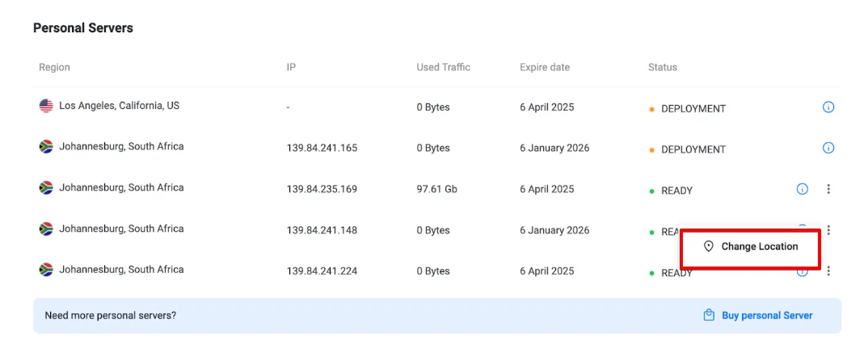The height and width of the screenshot is (357, 868).
Task: Click the Buy personal Server link
Action: click(766, 316)
